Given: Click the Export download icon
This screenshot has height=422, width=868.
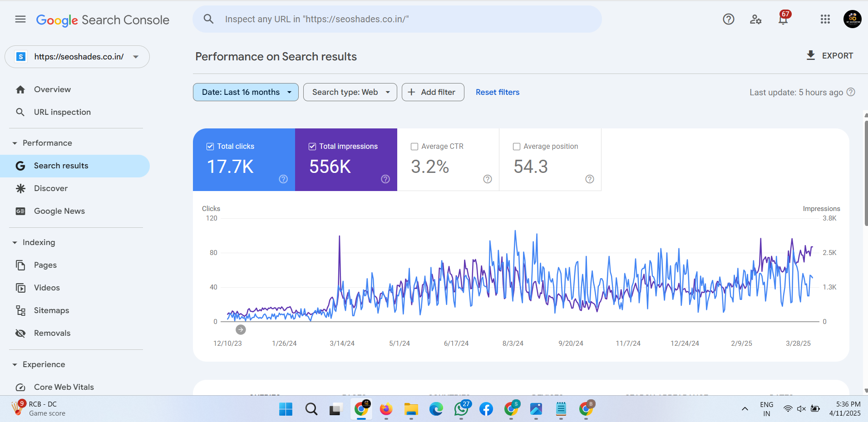Looking at the screenshot, I should (x=810, y=55).
